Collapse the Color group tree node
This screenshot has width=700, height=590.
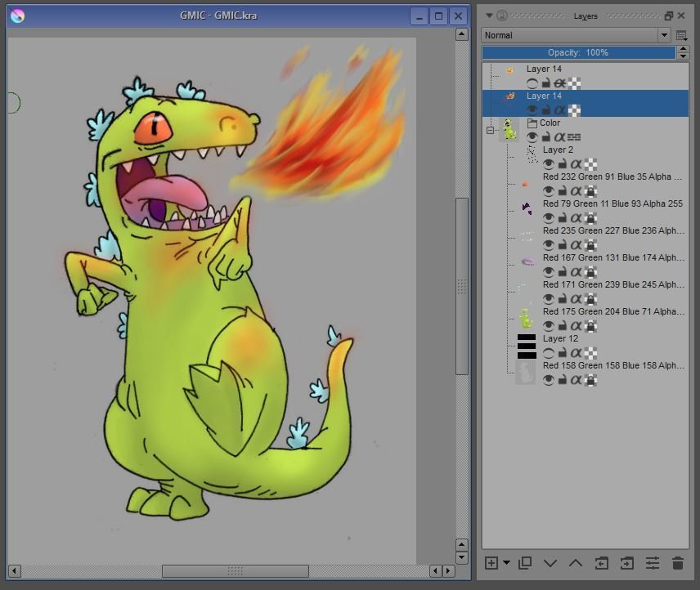490,131
